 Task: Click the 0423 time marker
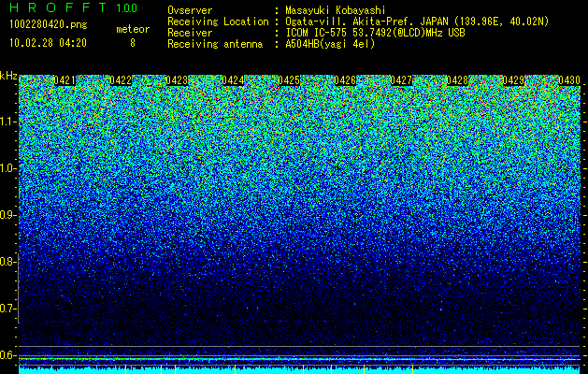177,80
